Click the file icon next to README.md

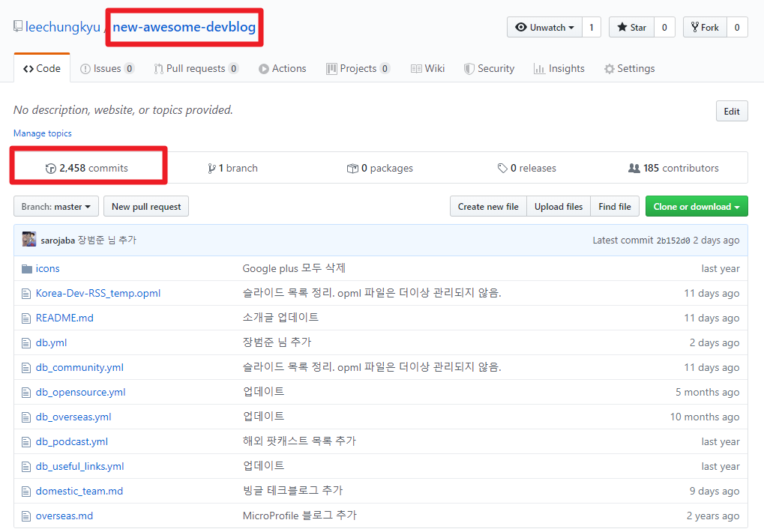click(26, 318)
